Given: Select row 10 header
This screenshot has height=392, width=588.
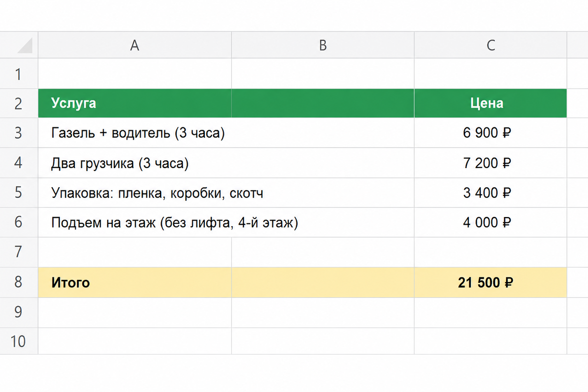Looking at the screenshot, I should 19,341.
